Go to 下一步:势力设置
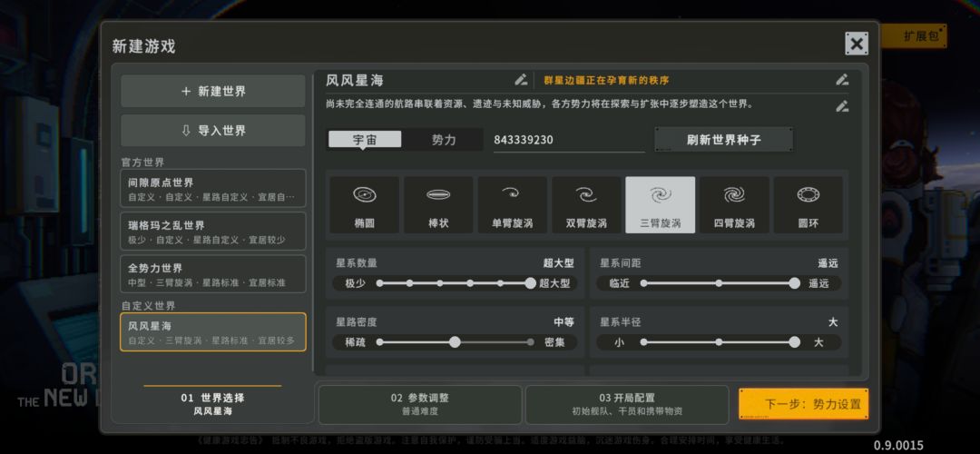 coord(804,404)
